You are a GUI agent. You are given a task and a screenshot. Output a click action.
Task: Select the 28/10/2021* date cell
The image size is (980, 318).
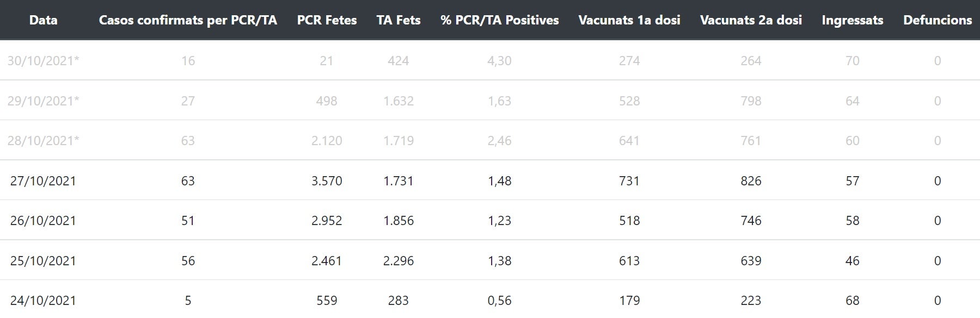(43, 141)
